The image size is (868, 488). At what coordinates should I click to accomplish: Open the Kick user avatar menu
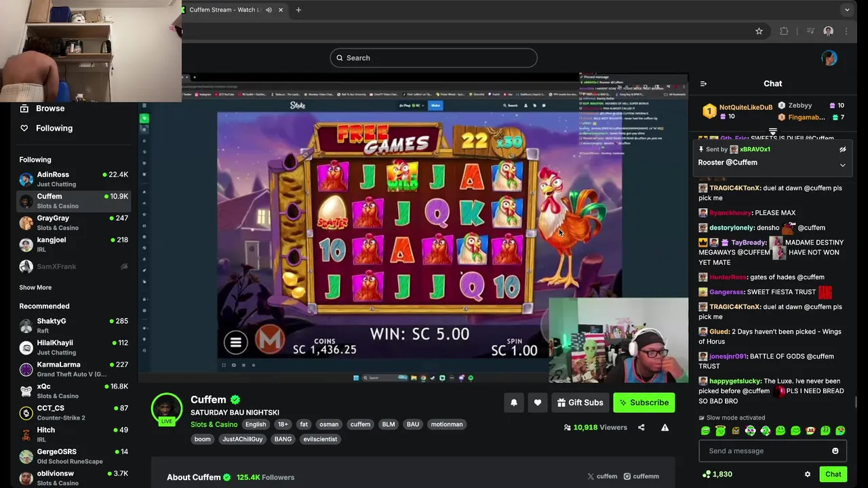pyautogui.click(x=829, y=58)
